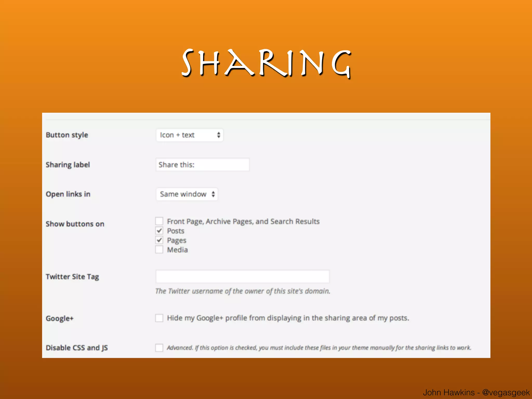The height and width of the screenshot is (399, 532).
Task: Tick the Hide my Google+ profile checkbox
Action: coord(159,318)
